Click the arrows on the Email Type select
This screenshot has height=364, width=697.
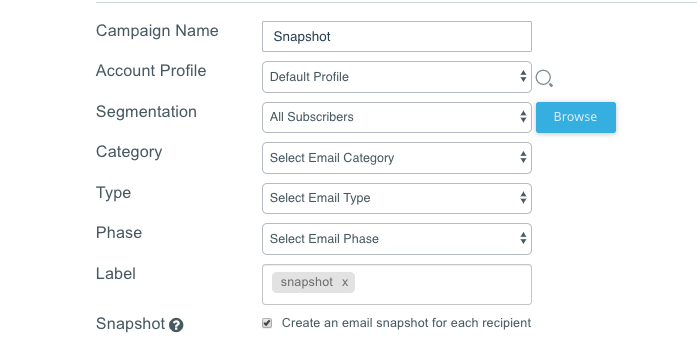pyautogui.click(x=523, y=198)
